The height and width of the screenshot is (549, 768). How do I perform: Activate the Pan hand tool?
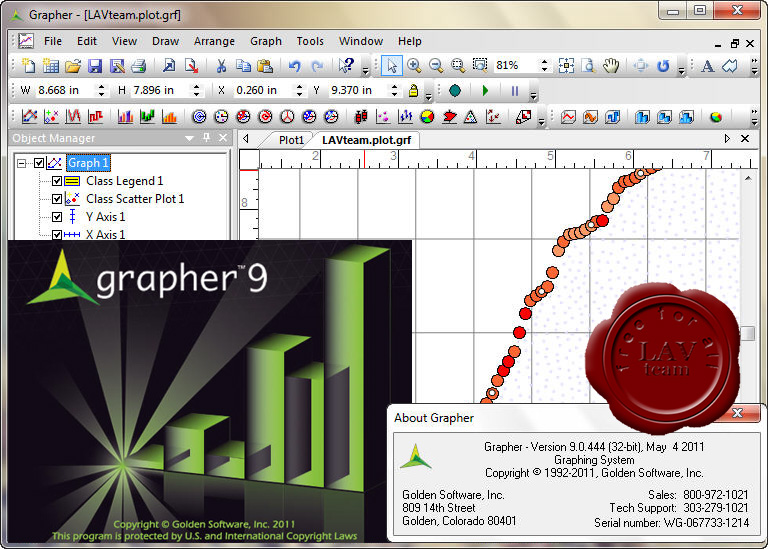pos(611,66)
